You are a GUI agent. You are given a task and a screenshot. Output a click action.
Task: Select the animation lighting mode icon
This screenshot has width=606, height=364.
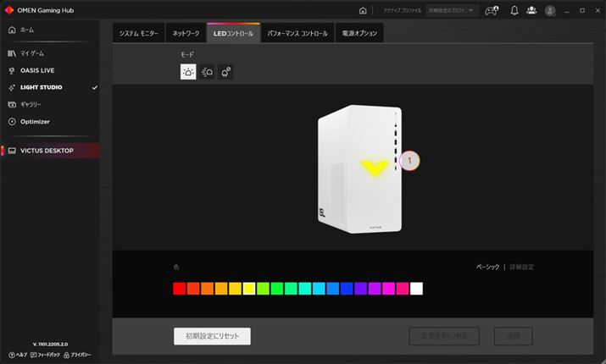[207, 73]
